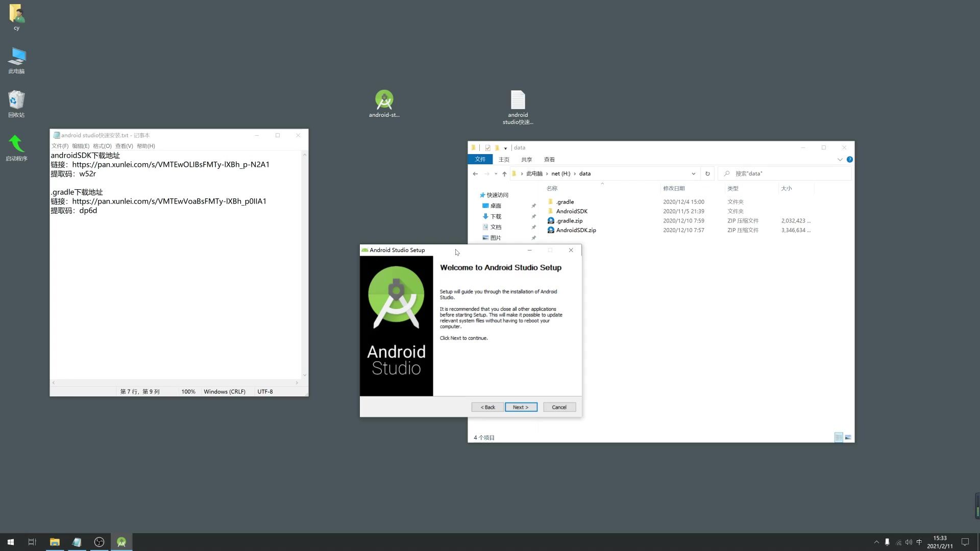Open the 回收站 recycle bin icon
This screenshot has height=551, width=980.
16,104
